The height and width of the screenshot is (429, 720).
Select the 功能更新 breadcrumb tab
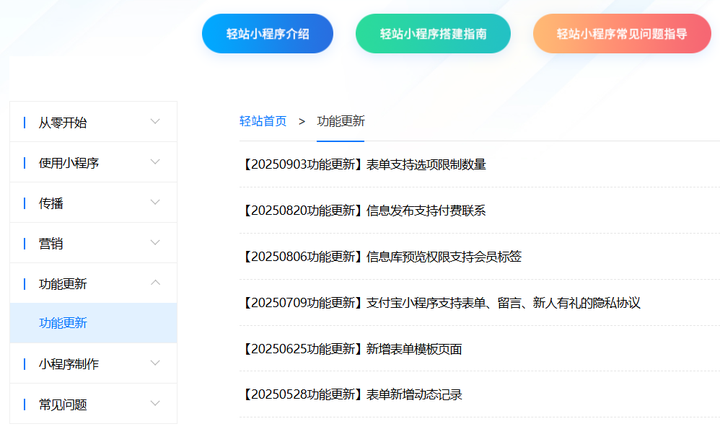point(340,121)
